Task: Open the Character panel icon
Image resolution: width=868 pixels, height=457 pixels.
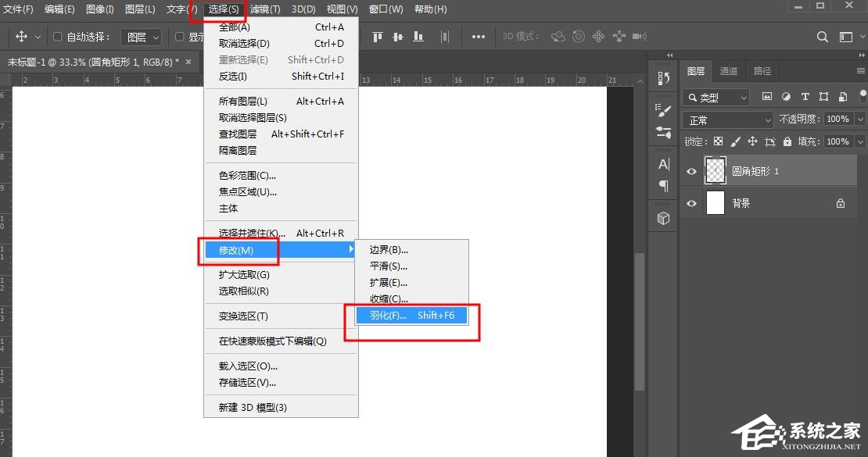Action: click(662, 164)
